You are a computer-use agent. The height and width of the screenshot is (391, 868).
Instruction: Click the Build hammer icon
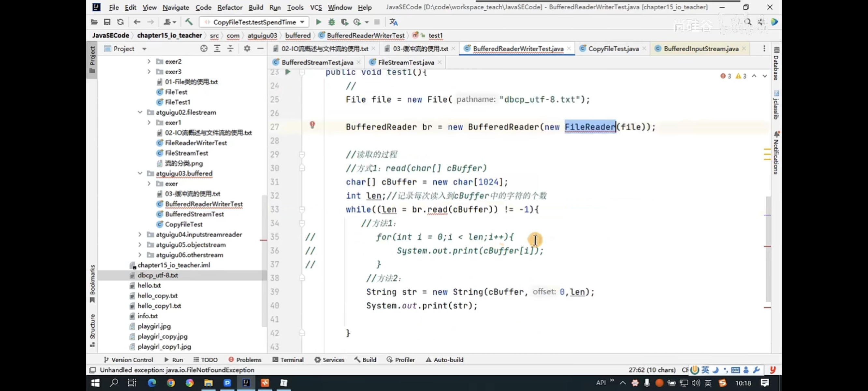pos(189,22)
